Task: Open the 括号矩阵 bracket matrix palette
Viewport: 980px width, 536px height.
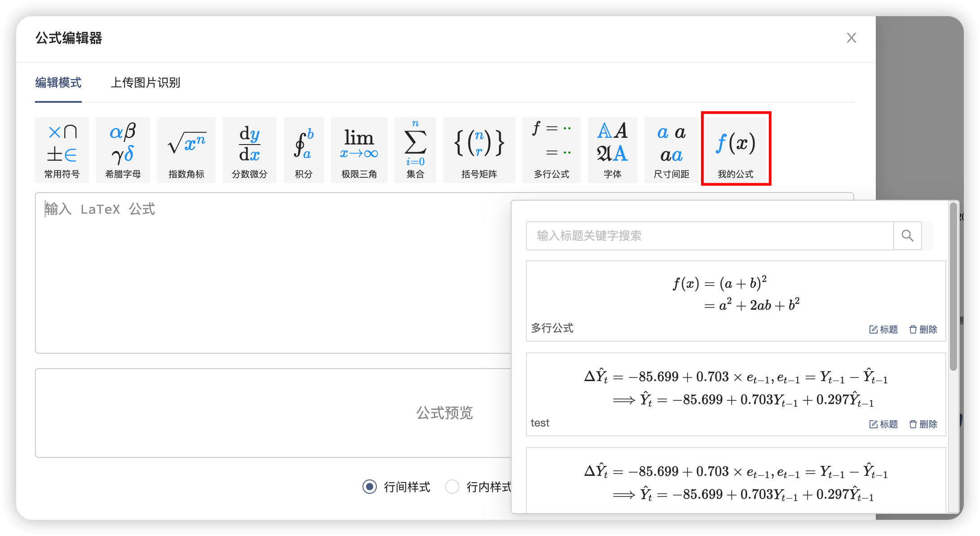Action: point(479,150)
